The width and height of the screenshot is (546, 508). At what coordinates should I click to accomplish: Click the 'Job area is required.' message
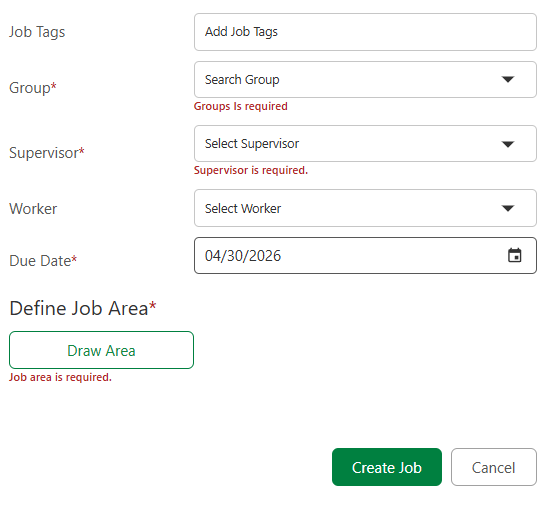coord(60,377)
